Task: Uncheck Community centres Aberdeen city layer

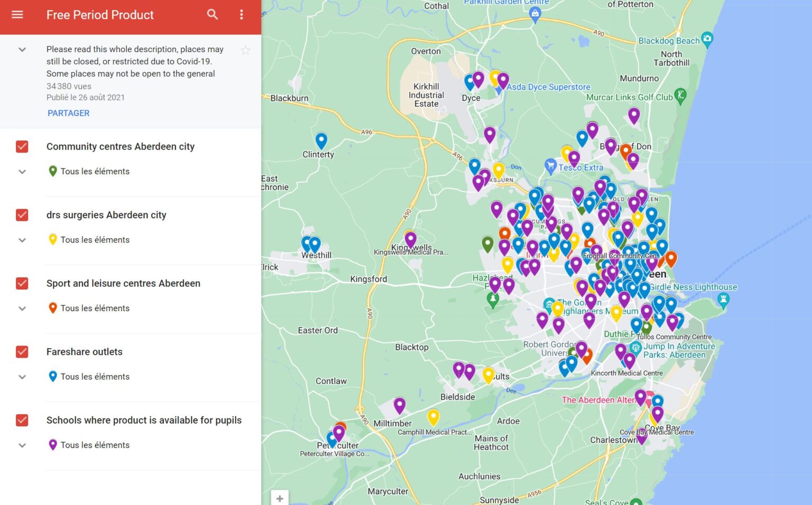Action: pyautogui.click(x=22, y=147)
